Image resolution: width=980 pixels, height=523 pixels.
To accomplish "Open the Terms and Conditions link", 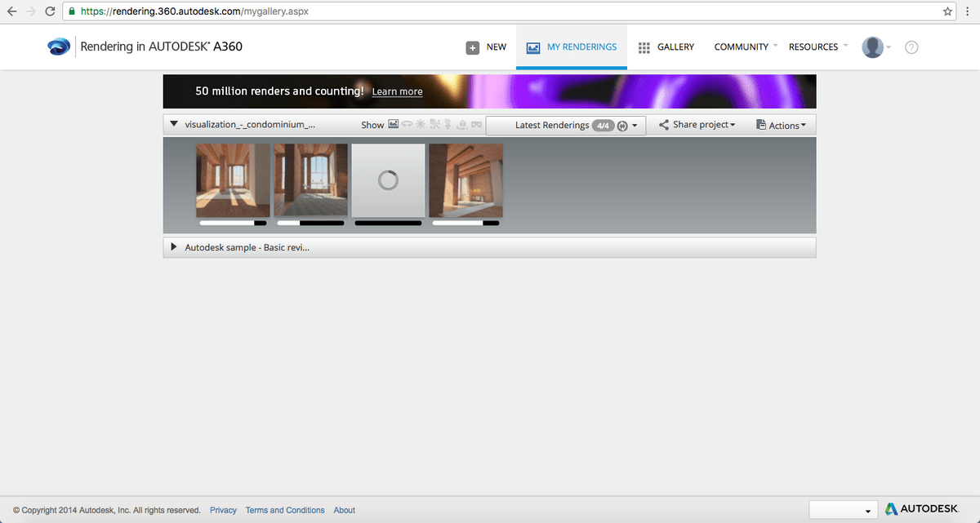I will click(285, 510).
